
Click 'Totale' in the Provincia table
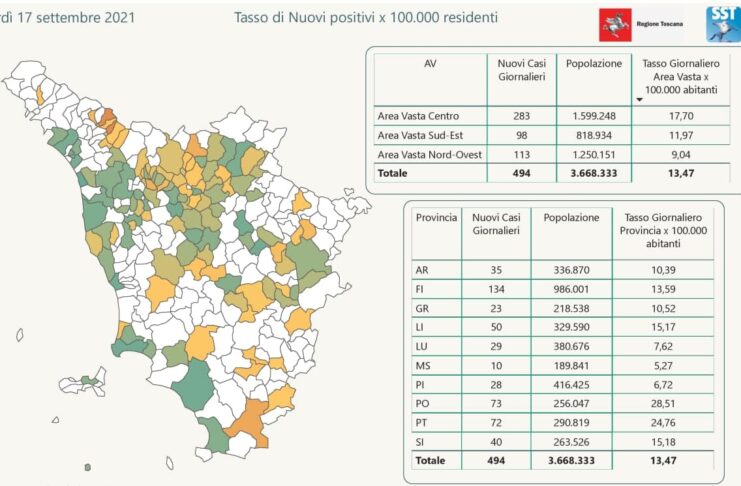coord(430,460)
